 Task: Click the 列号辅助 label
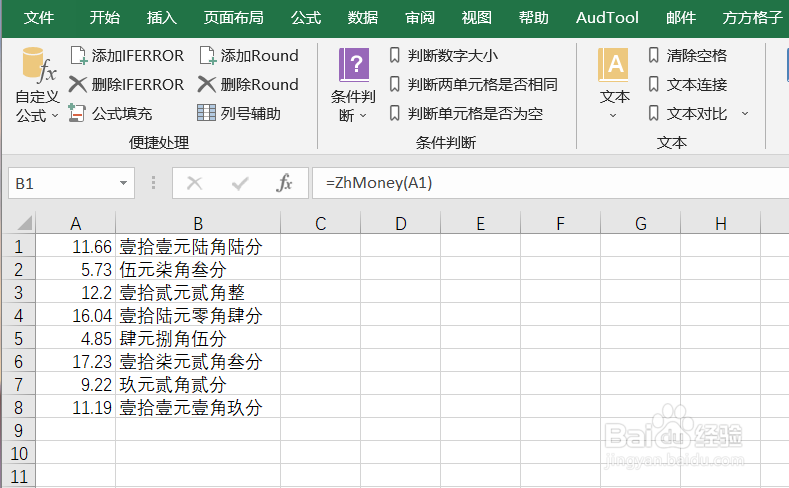pyautogui.click(x=251, y=114)
